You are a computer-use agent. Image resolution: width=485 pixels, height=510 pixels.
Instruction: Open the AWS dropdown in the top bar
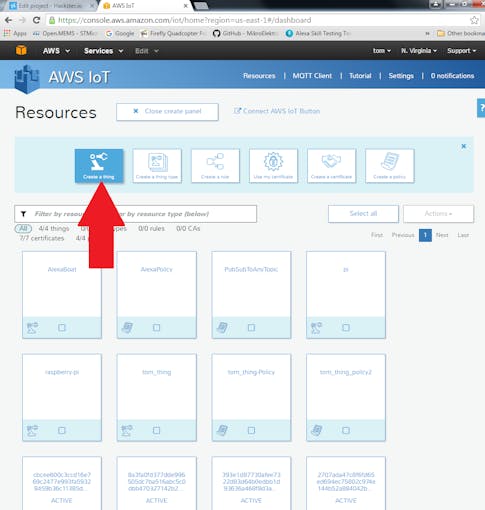(x=56, y=51)
